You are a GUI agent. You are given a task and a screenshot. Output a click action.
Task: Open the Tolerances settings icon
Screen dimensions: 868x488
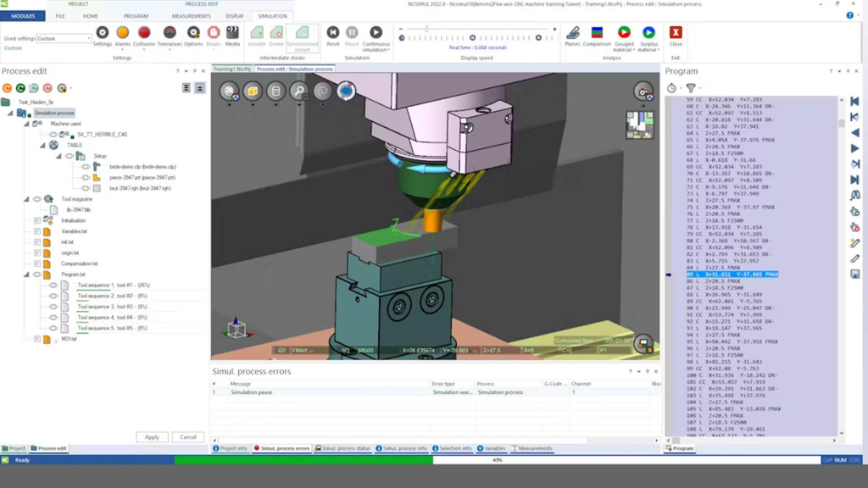(x=170, y=33)
